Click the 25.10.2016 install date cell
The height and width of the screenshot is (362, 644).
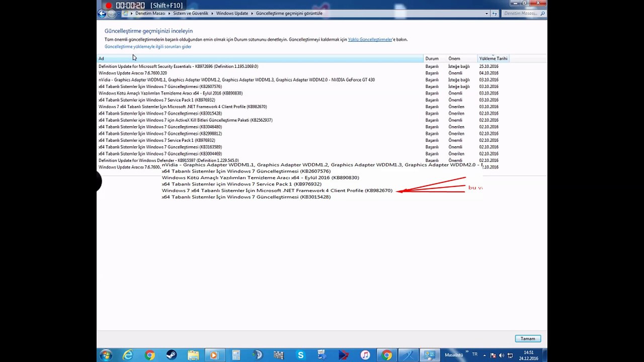click(489, 66)
